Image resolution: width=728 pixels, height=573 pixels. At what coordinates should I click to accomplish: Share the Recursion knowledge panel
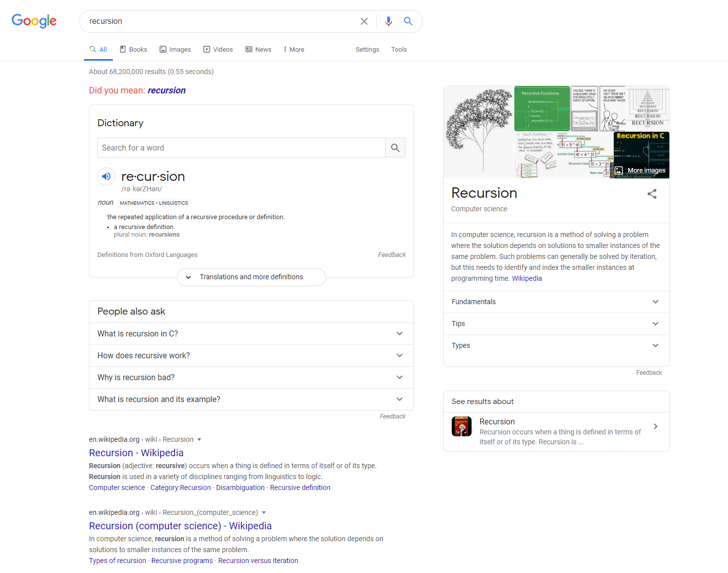point(652,194)
